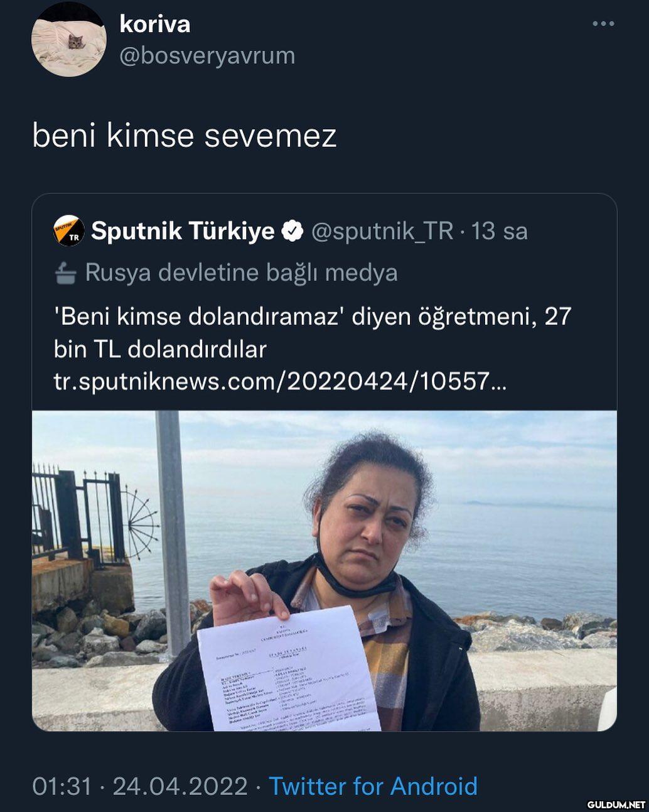Viewport: 649px width, 812px height.
Task: Open the @sputnik_TR handle
Action: point(382,231)
